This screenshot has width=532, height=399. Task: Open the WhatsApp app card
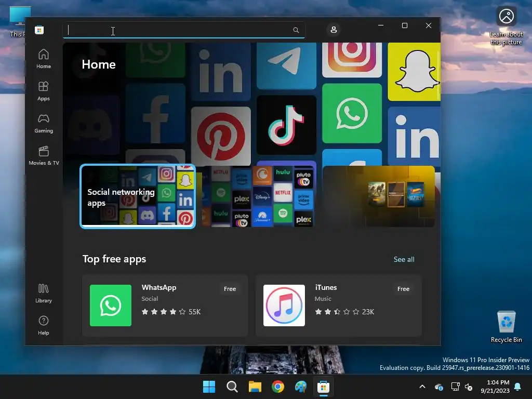click(x=165, y=305)
